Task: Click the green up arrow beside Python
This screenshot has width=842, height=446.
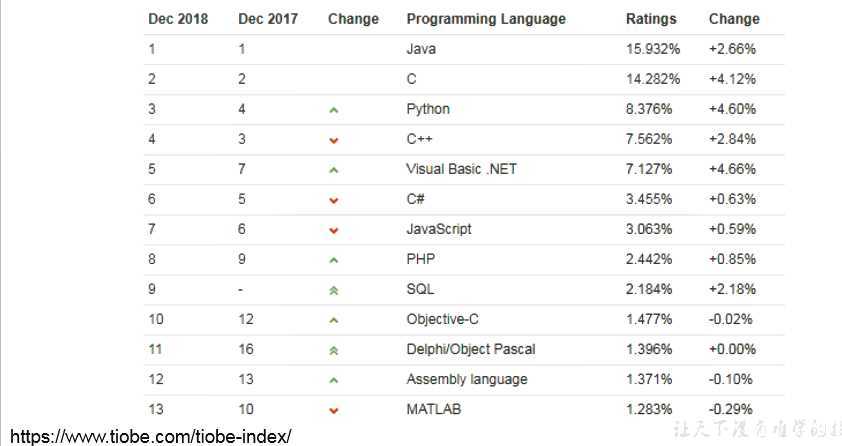Action: (334, 110)
